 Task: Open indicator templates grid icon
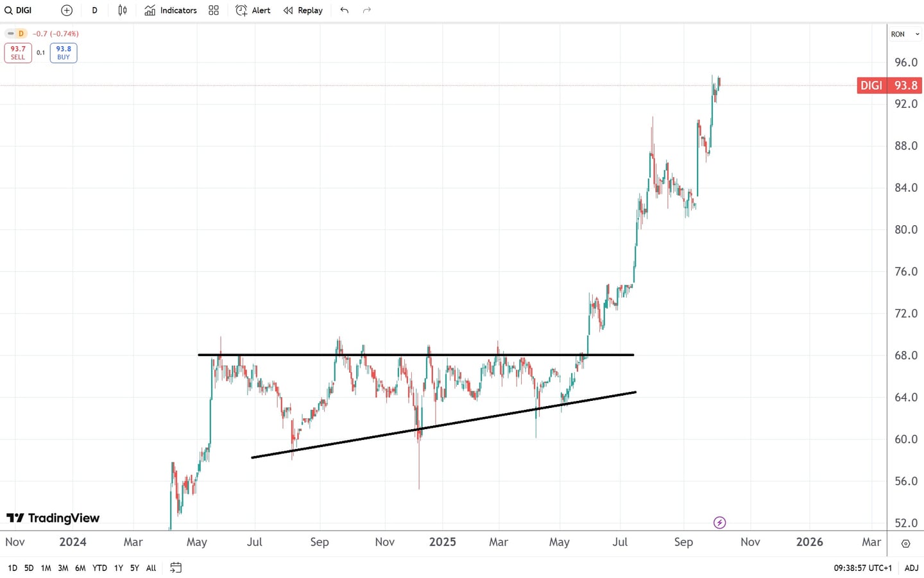(214, 10)
